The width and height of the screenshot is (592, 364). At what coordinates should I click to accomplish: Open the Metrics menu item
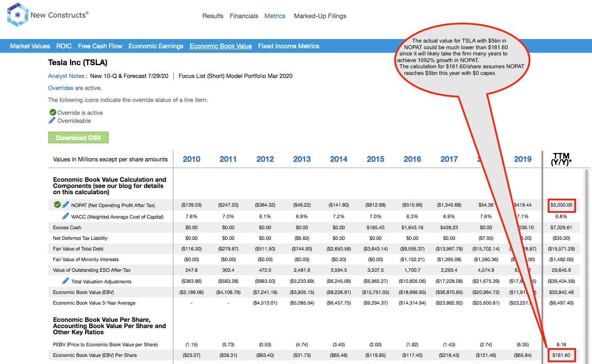point(275,16)
